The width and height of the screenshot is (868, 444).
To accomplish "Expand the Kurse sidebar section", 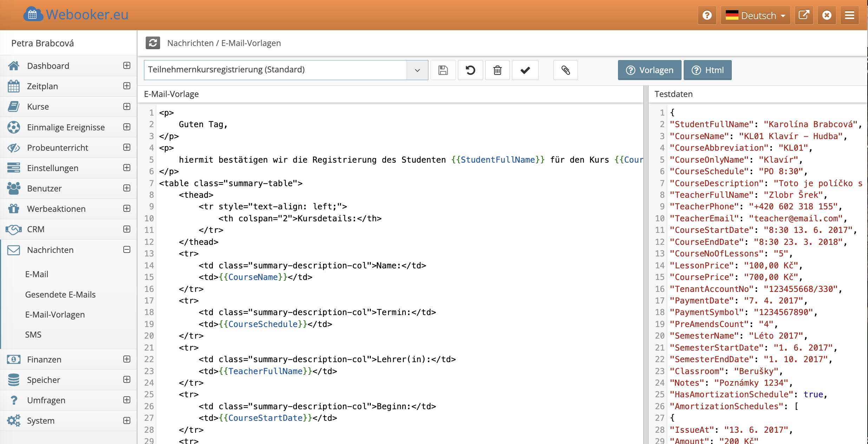I will coord(127,106).
